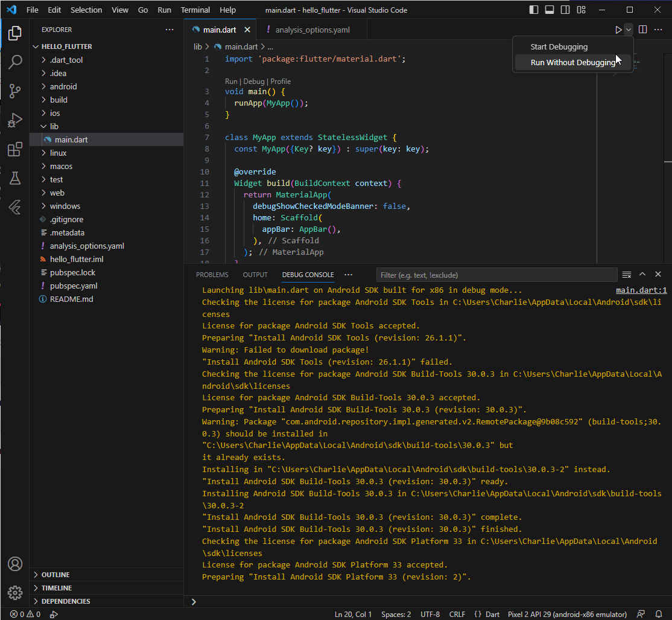Click the debug console filter field
Viewport: 672px width, 620px height.
pos(496,275)
